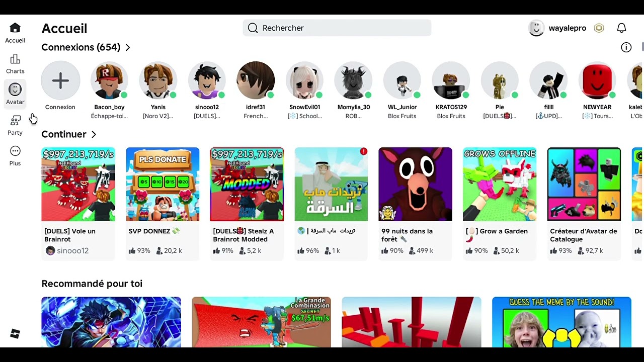
Task: Open idref31's avatar
Action: coord(256,80)
